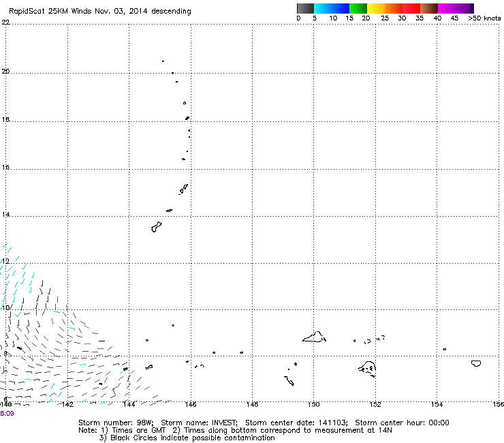Screen dimensions: 504x443
Task: Pick the brown 35–40 knots legend color
Action: (x=429, y=8)
